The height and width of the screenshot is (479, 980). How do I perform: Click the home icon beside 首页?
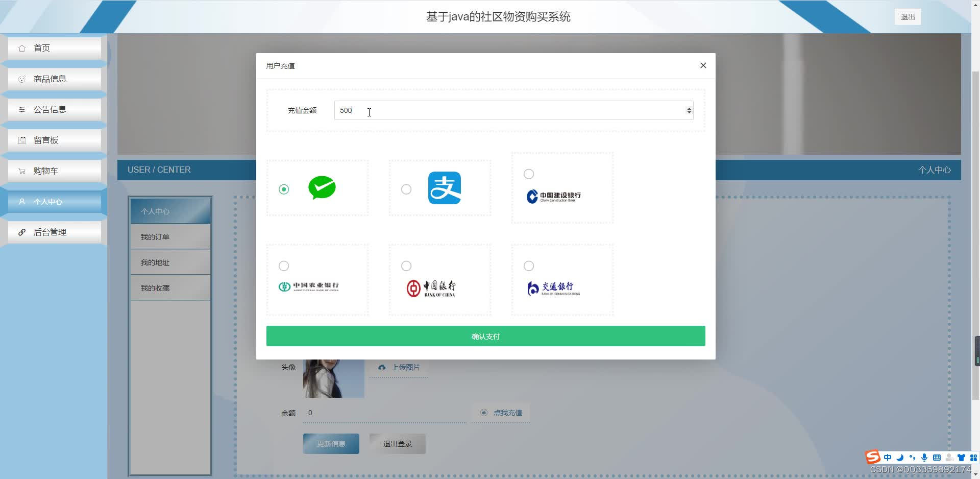point(22,48)
